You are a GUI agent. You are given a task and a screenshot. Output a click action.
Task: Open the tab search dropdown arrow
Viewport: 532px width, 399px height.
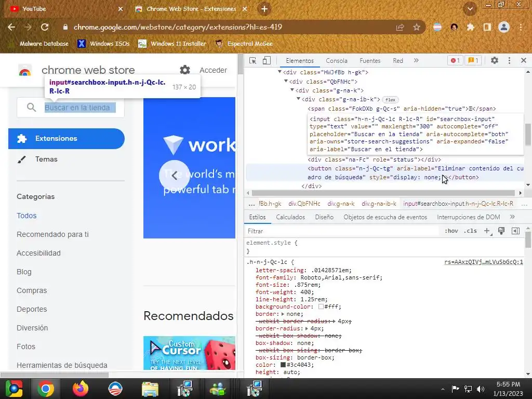coord(470,9)
